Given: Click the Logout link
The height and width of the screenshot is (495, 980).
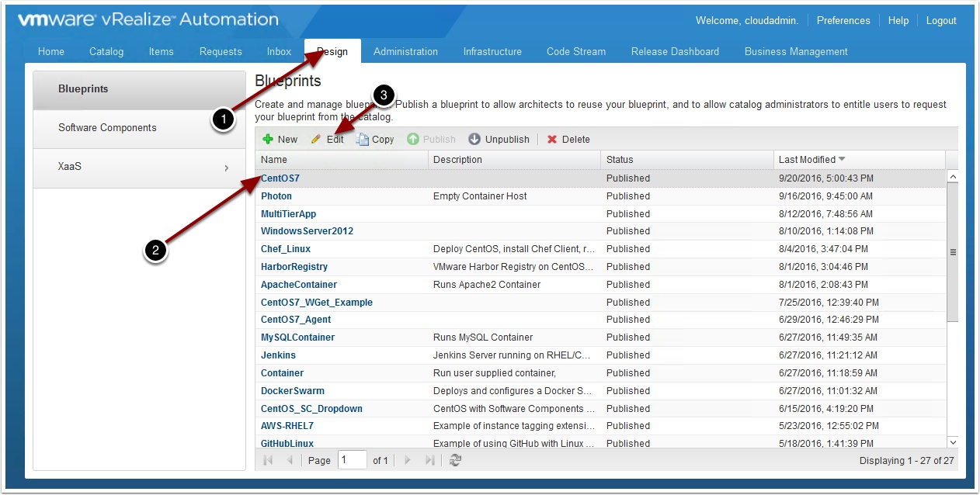Looking at the screenshot, I should (x=941, y=20).
